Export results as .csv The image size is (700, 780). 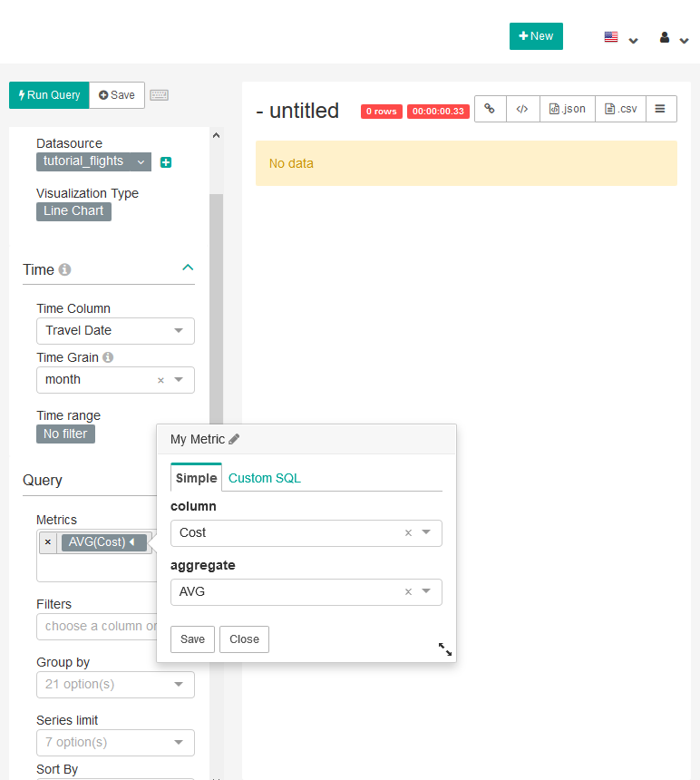coord(620,109)
